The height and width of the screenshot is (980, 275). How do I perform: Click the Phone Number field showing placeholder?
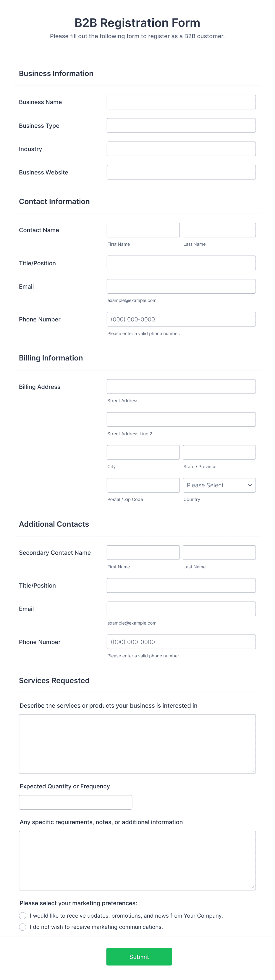[x=181, y=319]
